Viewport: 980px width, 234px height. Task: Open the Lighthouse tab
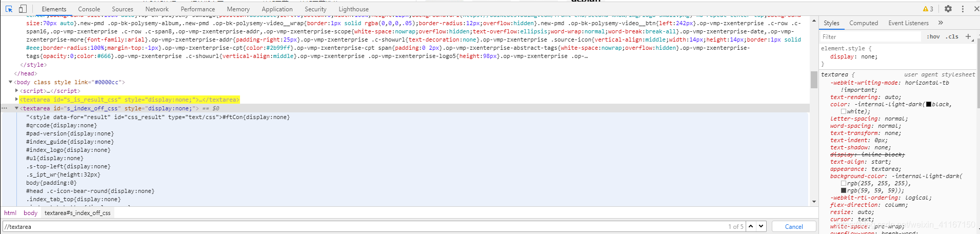354,9
